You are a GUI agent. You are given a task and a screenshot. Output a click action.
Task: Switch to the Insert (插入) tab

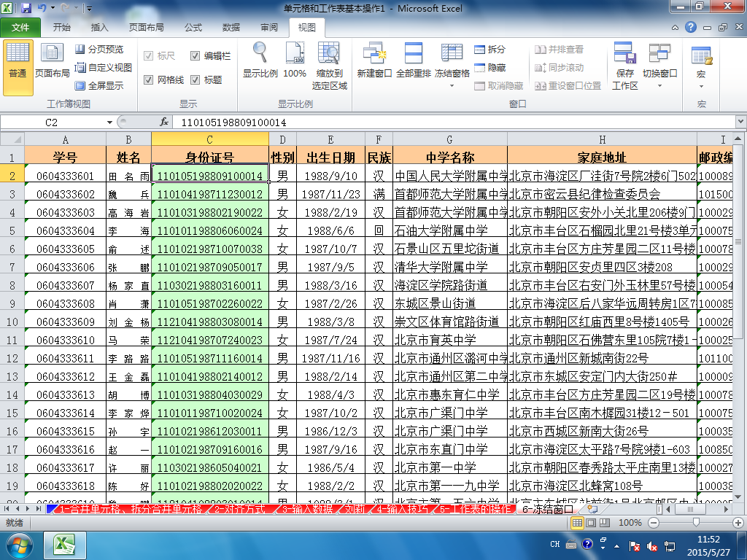[99, 28]
